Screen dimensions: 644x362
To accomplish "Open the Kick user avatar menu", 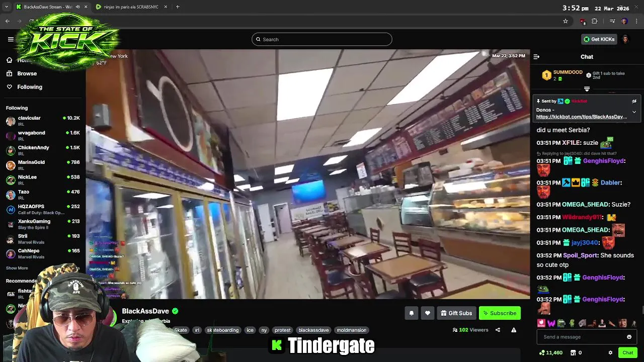I will click(625, 39).
